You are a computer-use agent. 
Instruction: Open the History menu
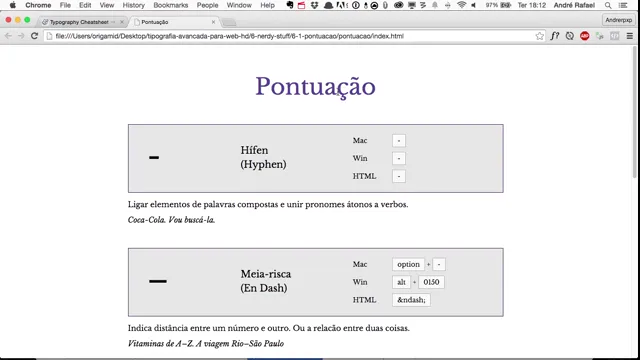pyautogui.click(x=133, y=5)
